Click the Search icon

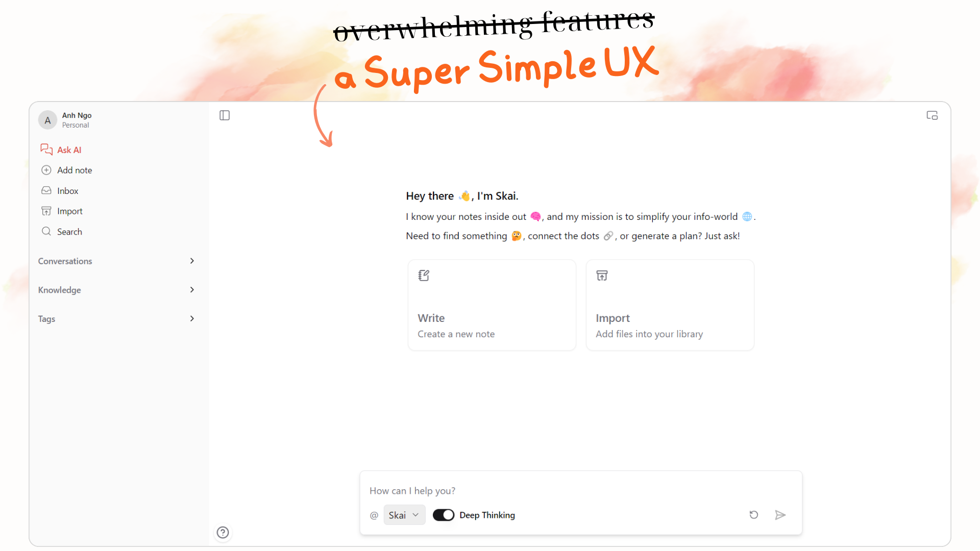(x=46, y=231)
